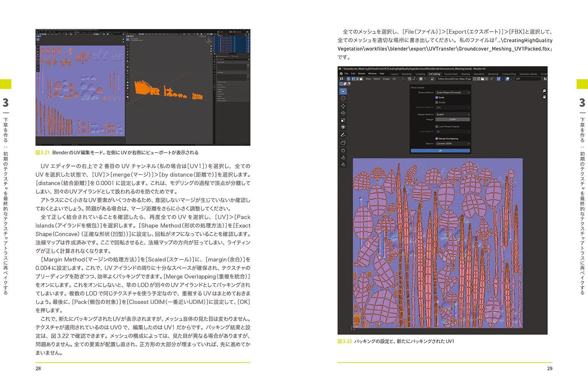Click OK in Pack Islands dialog
The width and height of the screenshot is (588, 380).
pos(440,151)
